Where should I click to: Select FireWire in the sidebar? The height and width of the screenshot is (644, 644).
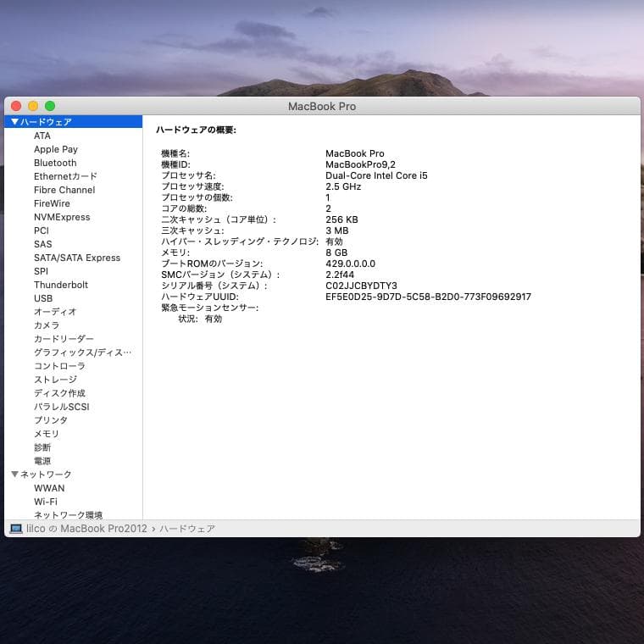click(x=52, y=203)
